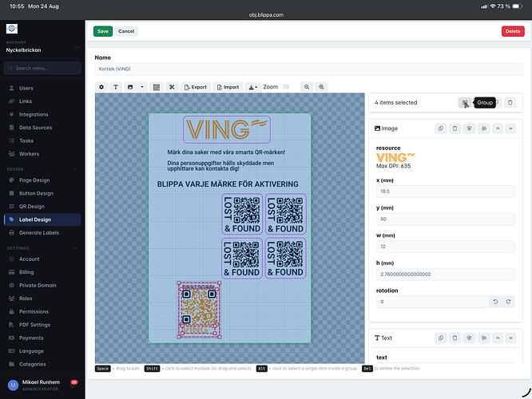This screenshot has width=532, height=399.
Task: Select the VING logo on the canvas
Action: [x=227, y=129]
